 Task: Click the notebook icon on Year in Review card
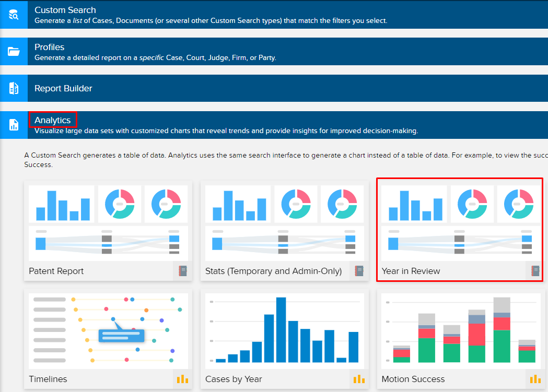click(x=535, y=271)
